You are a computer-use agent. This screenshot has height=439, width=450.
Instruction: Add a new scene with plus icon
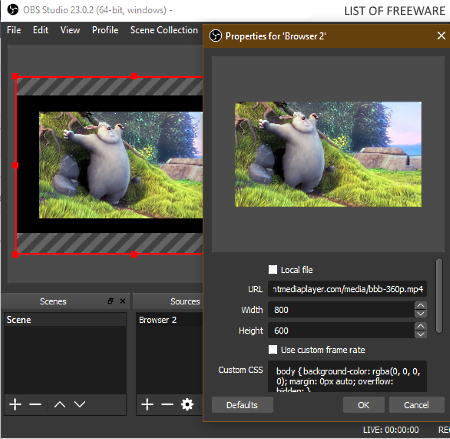click(15, 404)
